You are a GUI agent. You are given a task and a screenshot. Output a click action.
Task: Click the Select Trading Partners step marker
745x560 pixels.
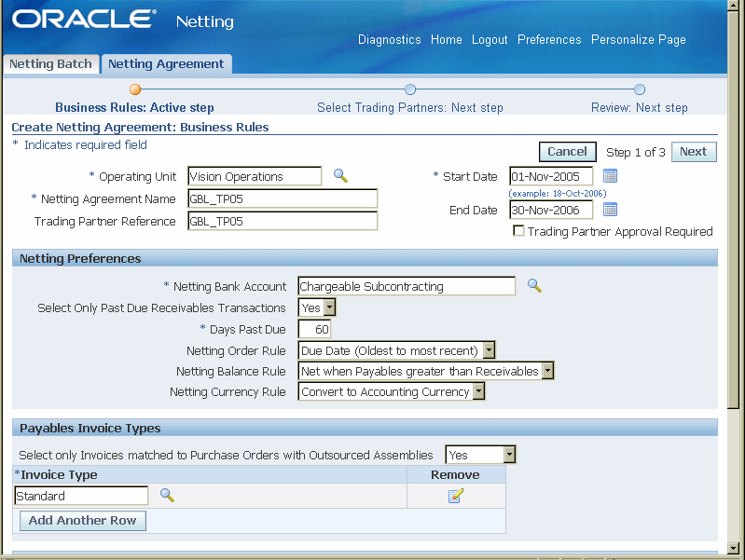[x=410, y=89]
